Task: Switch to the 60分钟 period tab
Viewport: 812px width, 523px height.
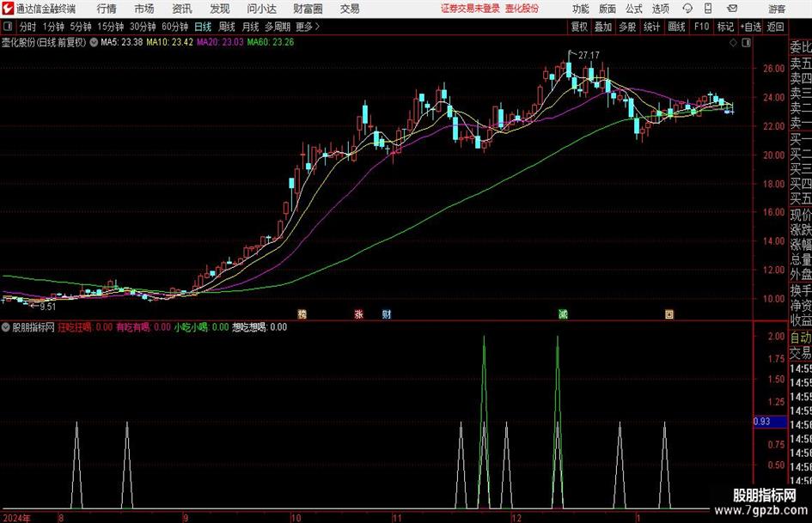Action: tap(174, 27)
